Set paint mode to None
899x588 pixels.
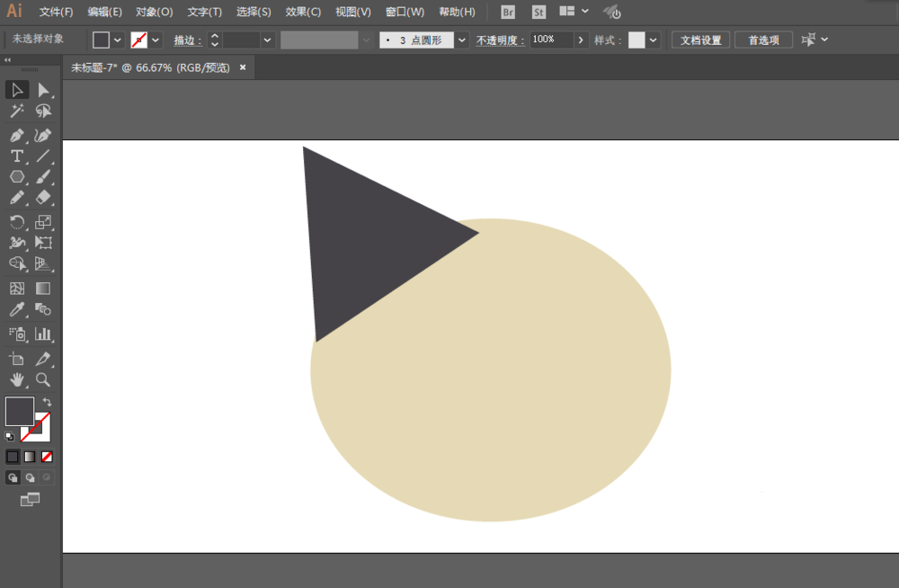coord(47,457)
